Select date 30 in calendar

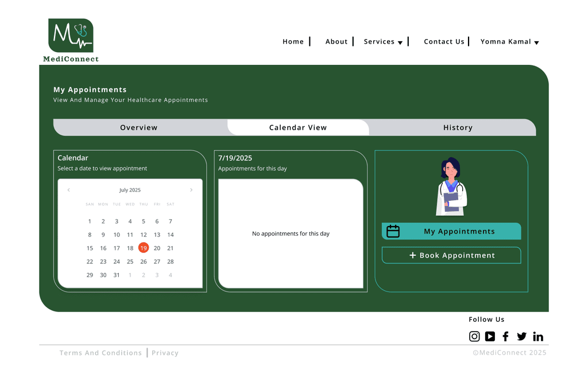click(103, 275)
